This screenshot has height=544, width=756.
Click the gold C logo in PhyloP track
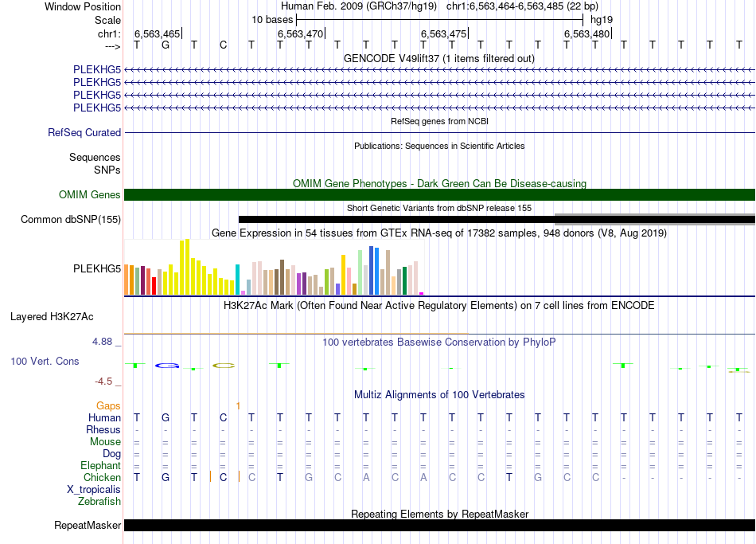224,366
